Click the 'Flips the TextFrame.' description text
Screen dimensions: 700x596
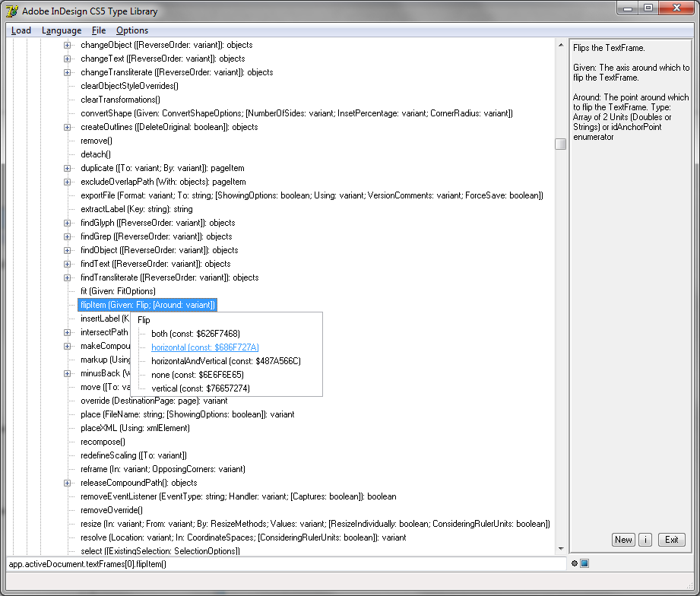[x=609, y=48]
